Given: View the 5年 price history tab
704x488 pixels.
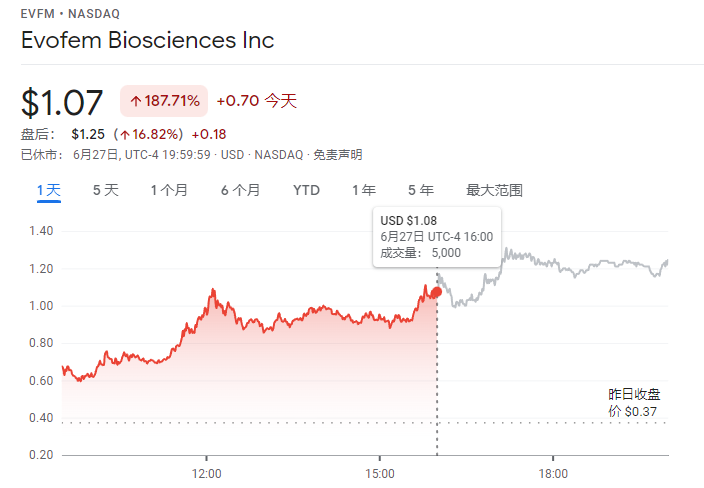Looking at the screenshot, I should tap(420, 190).
